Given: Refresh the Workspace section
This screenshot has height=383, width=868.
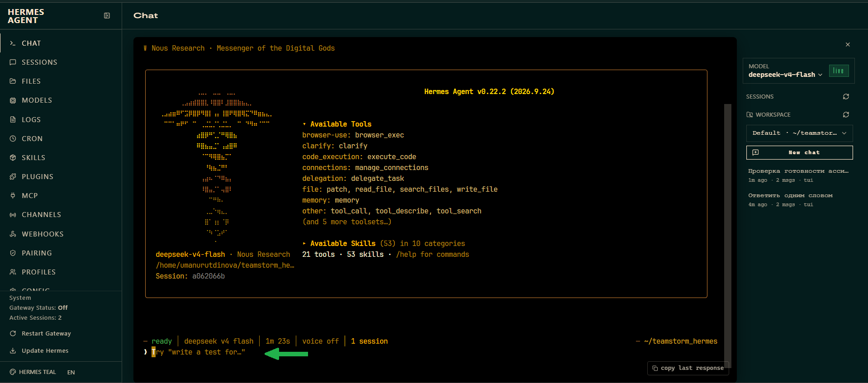Looking at the screenshot, I should click(846, 115).
